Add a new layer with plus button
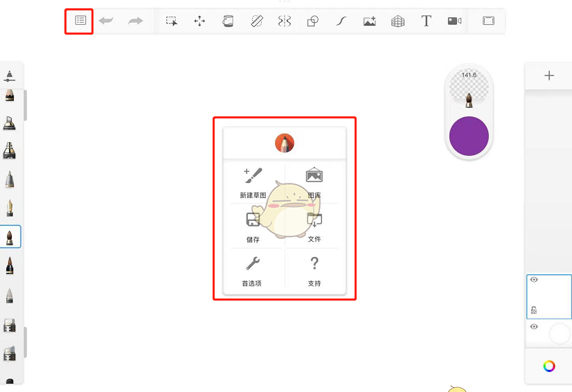The width and height of the screenshot is (572, 392). click(x=549, y=75)
